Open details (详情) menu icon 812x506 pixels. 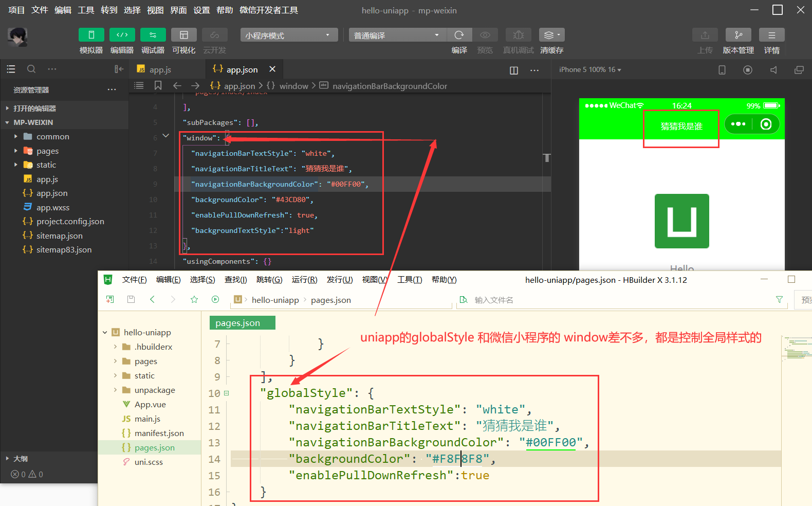(x=772, y=34)
